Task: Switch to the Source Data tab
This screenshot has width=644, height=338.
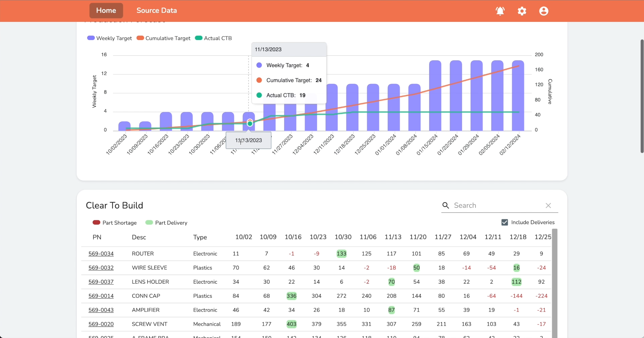Action: pyautogui.click(x=157, y=10)
